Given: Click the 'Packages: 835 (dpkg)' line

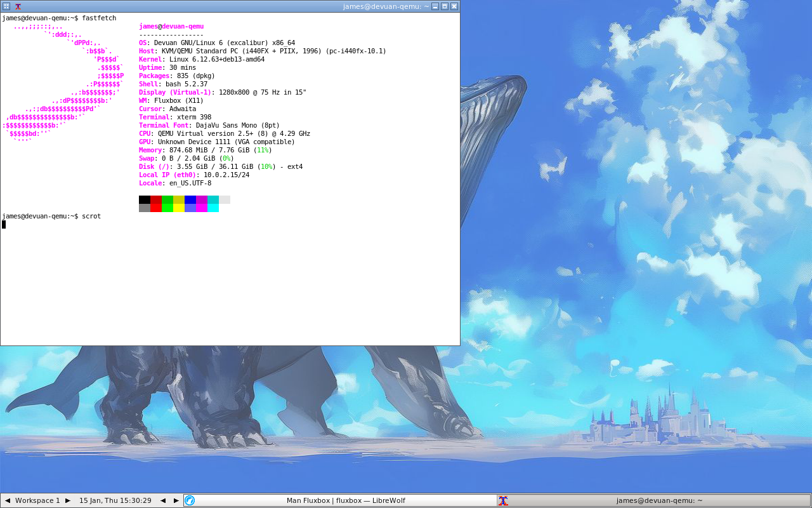Looking at the screenshot, I should (x=177, y=76).
